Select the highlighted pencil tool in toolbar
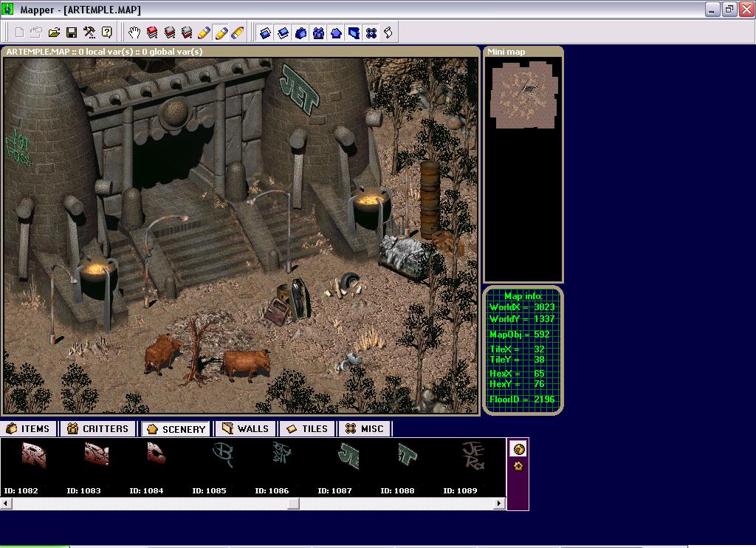 pyautogui.click(x=221, y=32)
